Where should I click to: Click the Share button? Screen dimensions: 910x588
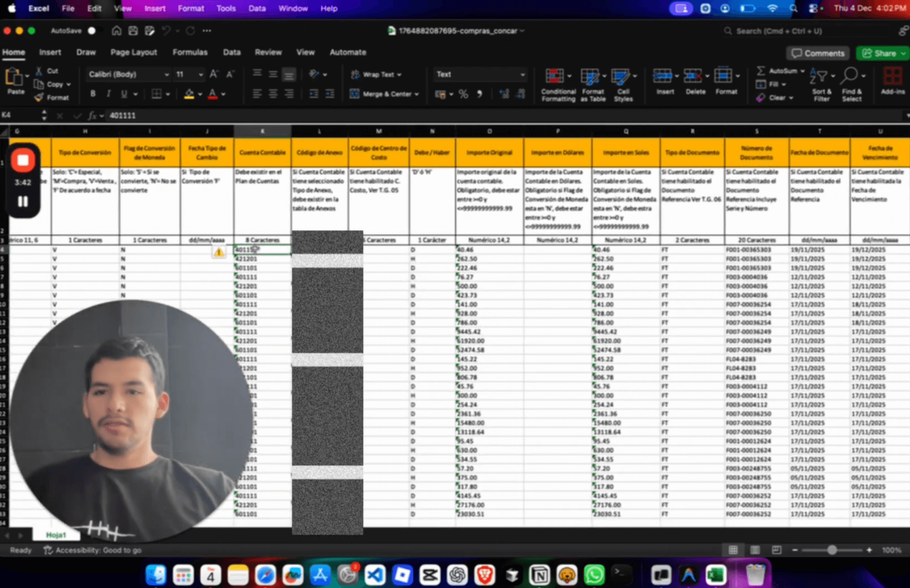880,53
